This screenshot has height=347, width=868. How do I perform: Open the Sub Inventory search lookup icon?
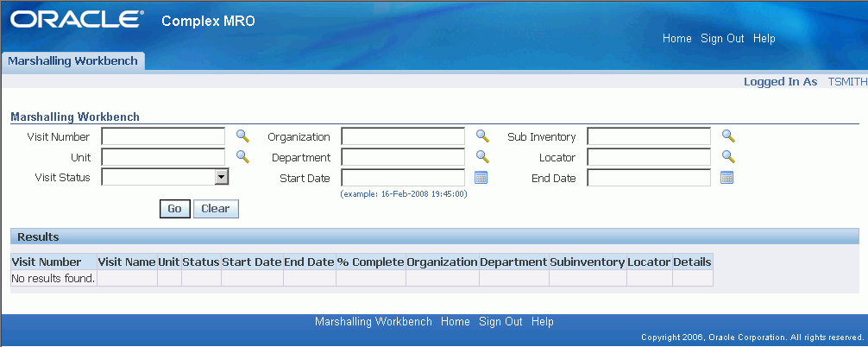(728, 136)
